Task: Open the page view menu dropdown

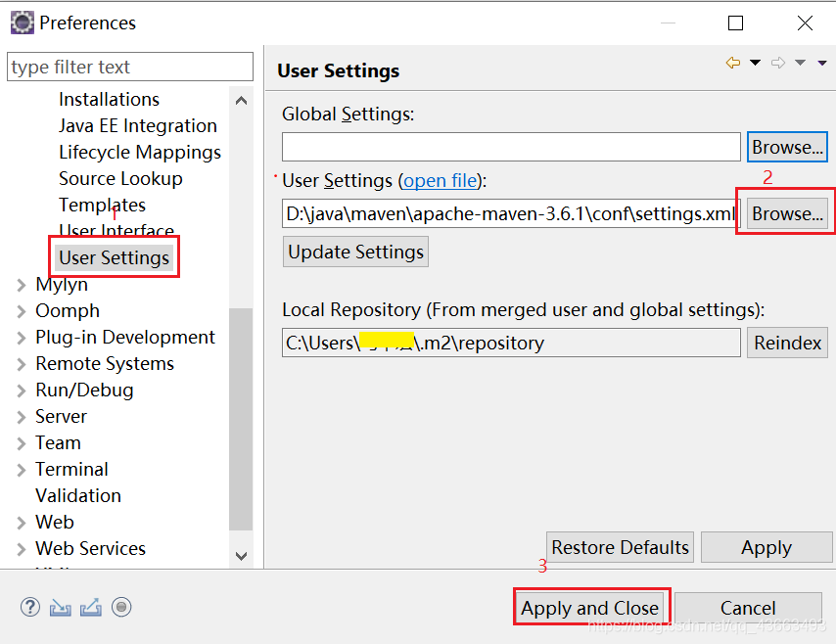Action: (x=821, y=64)
